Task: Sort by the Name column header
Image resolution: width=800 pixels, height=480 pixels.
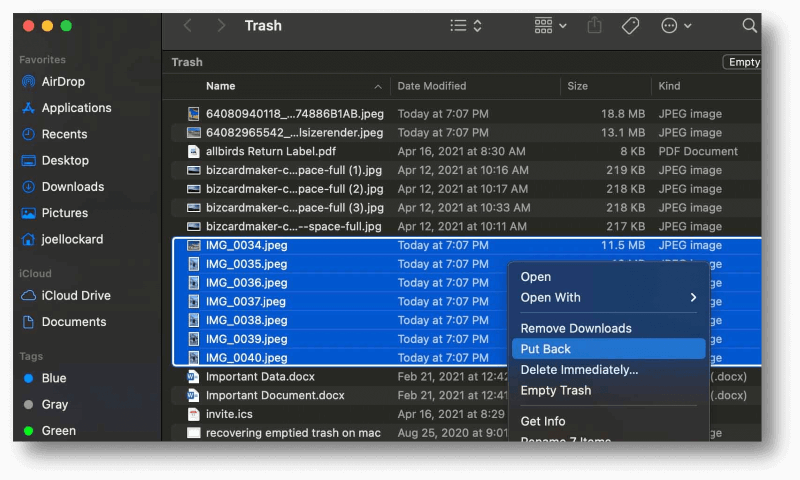Action: (220, 86)
